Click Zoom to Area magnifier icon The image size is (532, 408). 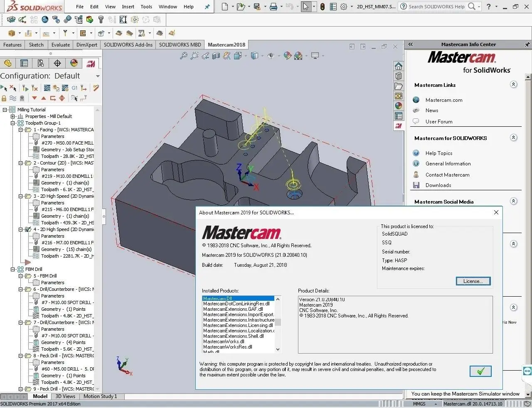[x=194, y=56]
